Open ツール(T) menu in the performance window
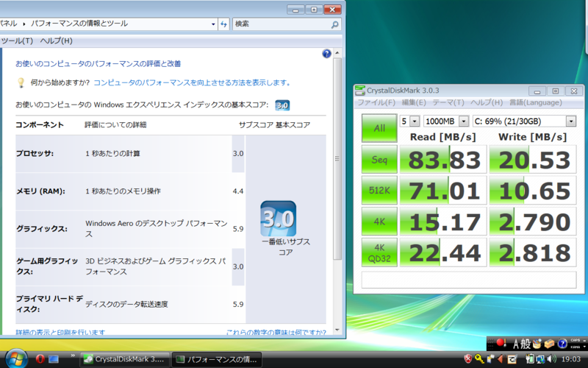Image resolution: width=588 pixels, height=368 pixels. coord(17,40)
